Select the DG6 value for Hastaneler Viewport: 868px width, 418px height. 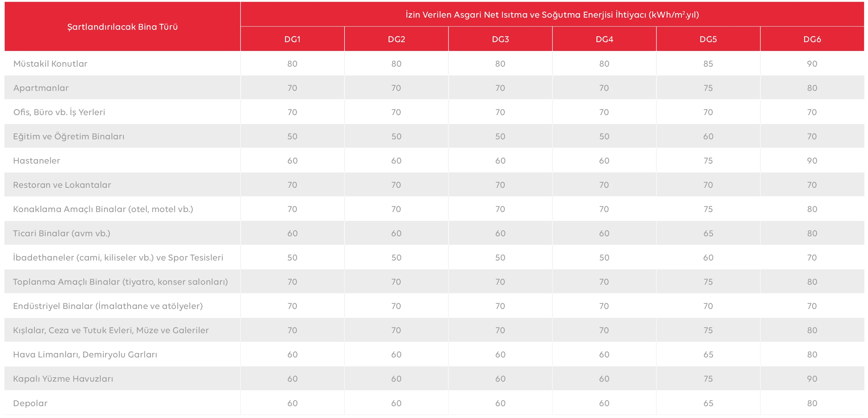(x=812, y=161)
